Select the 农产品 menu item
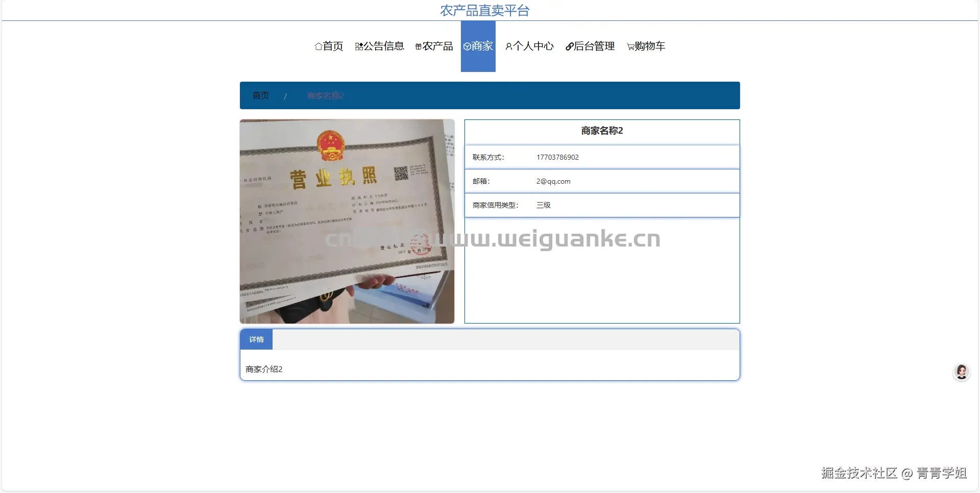Viewport: 980px width, 493px height. (434, 46)
